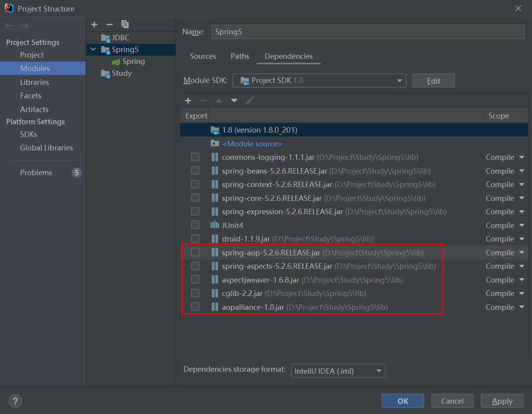Move the dependency down with the arrow icon
This screenshot has width=532, height=414.
(234, 101)
